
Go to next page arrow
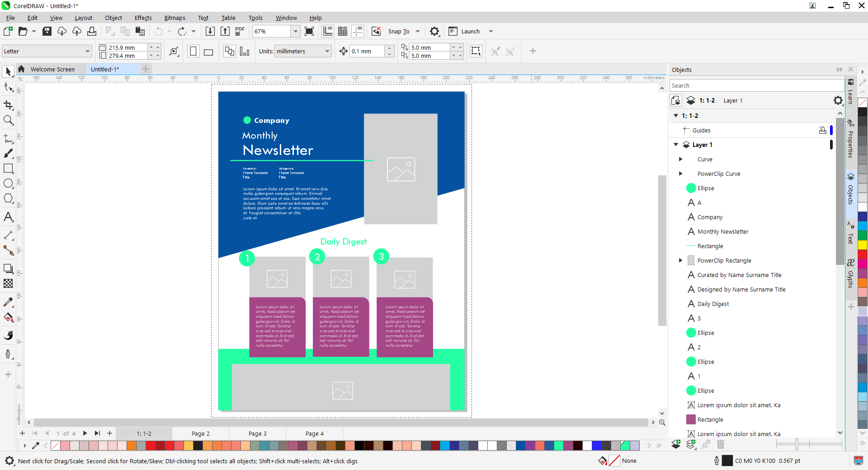coord(85,433)
